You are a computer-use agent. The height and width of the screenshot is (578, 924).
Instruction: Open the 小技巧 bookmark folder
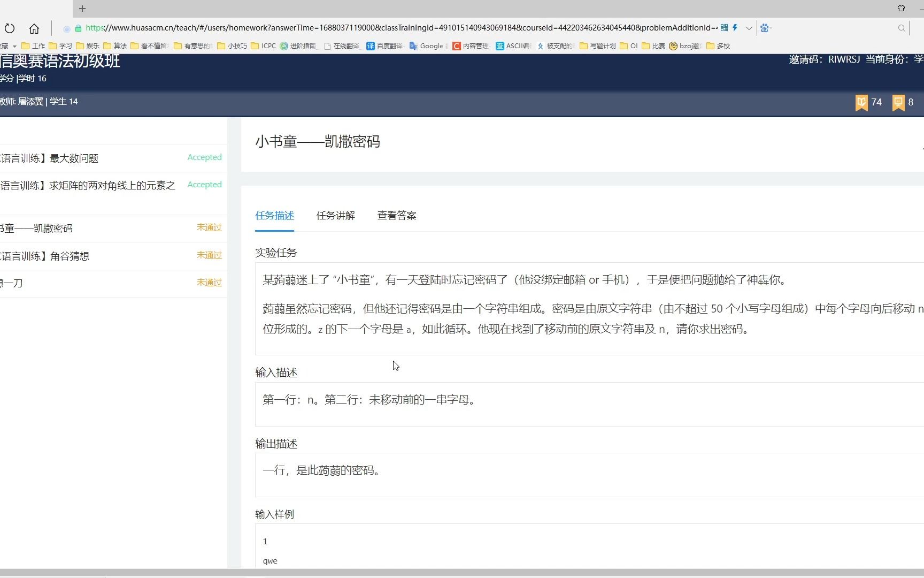pos(232,46)
